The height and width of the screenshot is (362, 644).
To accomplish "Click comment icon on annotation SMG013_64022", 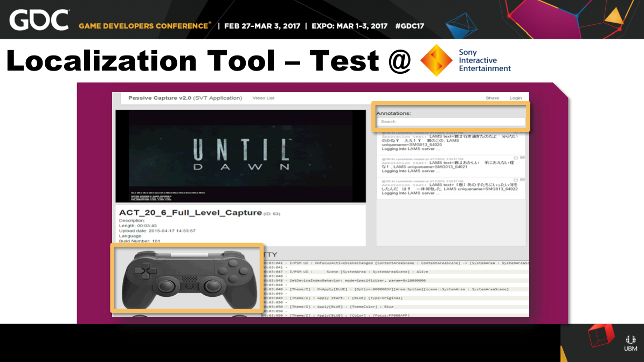I will (522, 180).
